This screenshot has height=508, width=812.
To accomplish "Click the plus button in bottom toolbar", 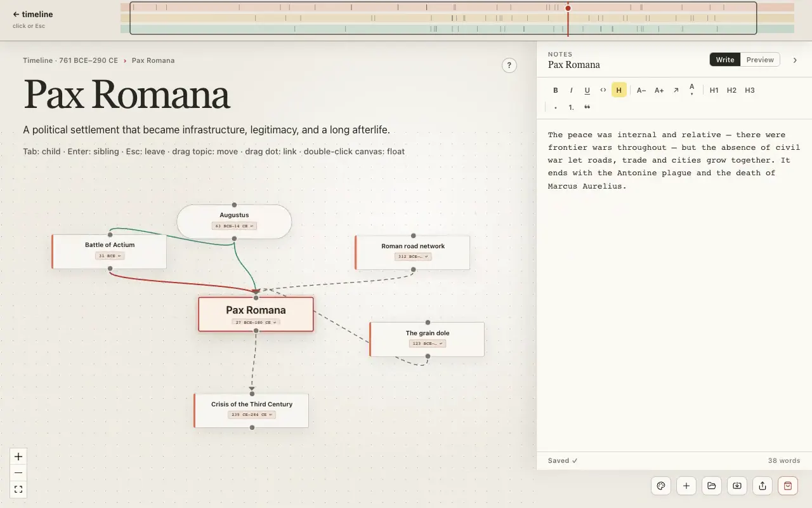I will pyautogui.click(x=686, y=486).
